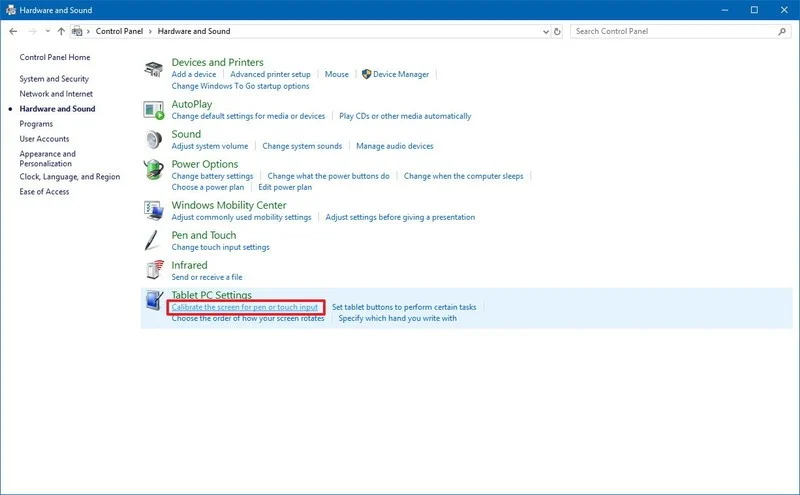Select Control Panel in the breadcrumb
This screenshot has height=495, width=800.
[119, 31]
